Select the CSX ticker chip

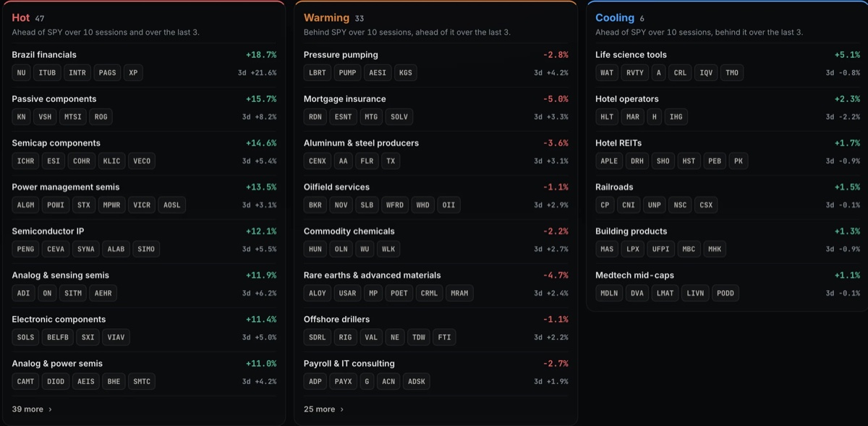[707, 205]
